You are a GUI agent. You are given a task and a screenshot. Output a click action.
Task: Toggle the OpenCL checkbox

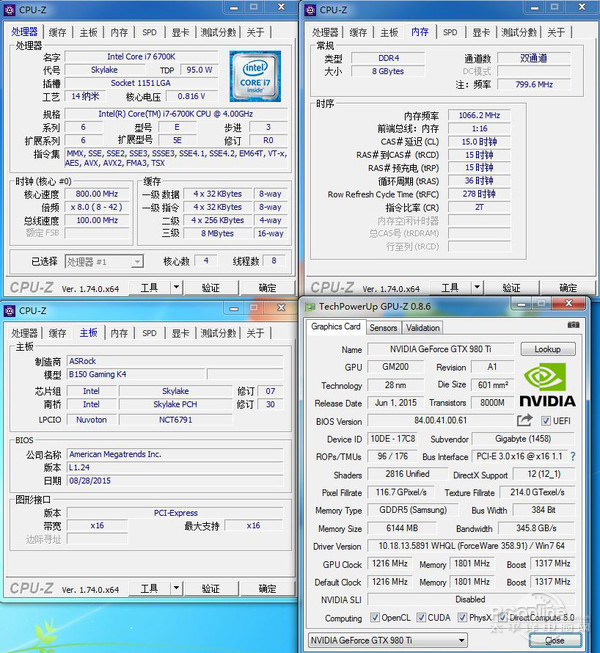375,617
